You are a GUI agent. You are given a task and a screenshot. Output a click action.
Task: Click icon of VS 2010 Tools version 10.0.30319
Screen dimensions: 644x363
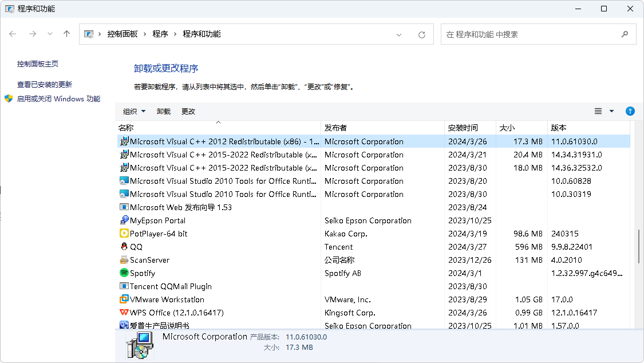pos(124,194)
